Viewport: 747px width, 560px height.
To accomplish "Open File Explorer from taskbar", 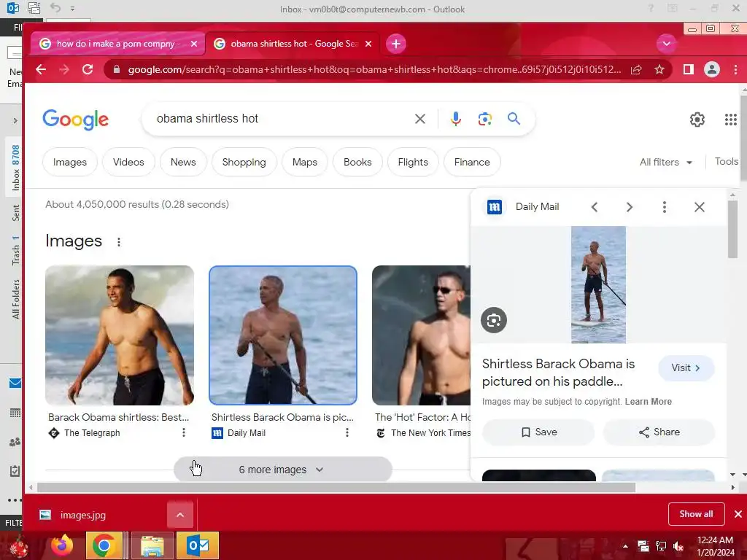I will coord(152,545).
